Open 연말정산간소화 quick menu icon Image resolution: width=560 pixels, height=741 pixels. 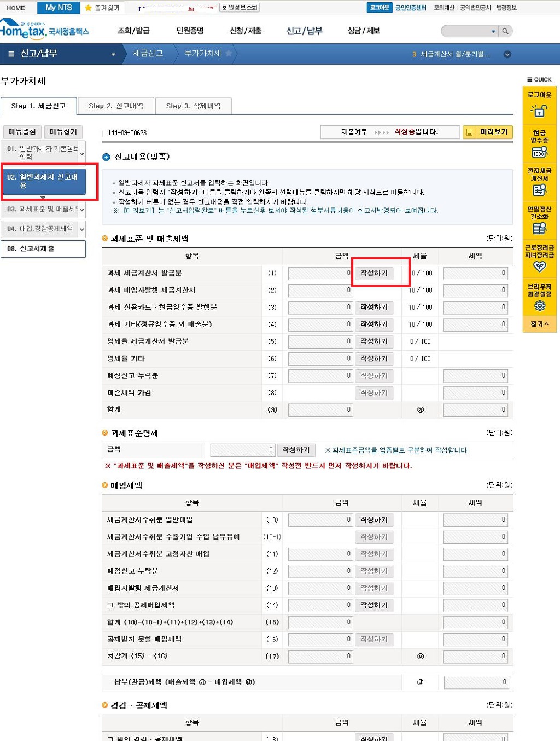click(539, 229)
